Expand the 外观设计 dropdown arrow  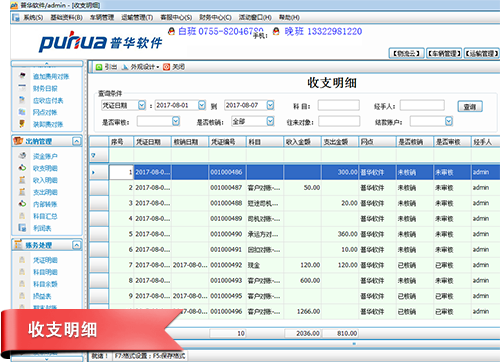tap(158, 67)
